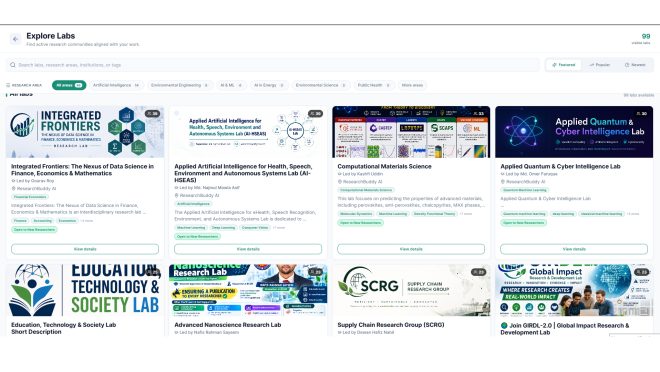Click member count badge on SCRG banner
This screenshot has width=660, height=372.
[479, 272]
